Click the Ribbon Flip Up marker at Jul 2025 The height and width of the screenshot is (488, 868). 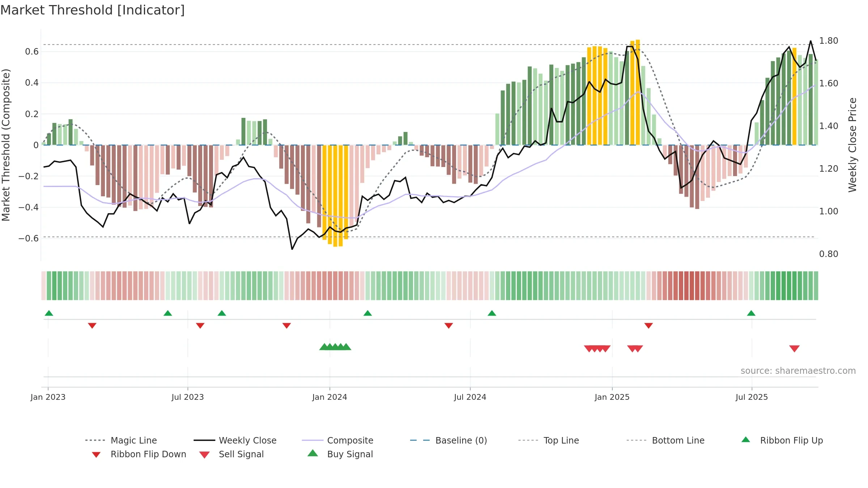coord(751,313)
